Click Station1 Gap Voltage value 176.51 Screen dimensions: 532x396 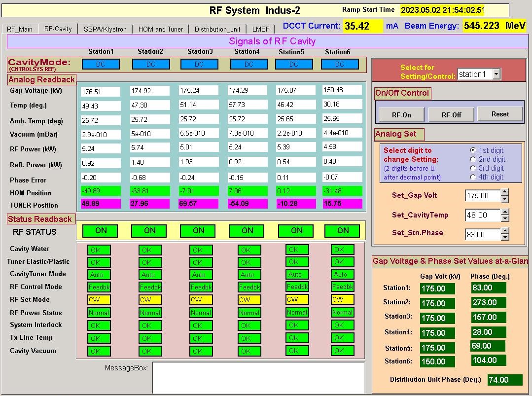click(101, 92)
